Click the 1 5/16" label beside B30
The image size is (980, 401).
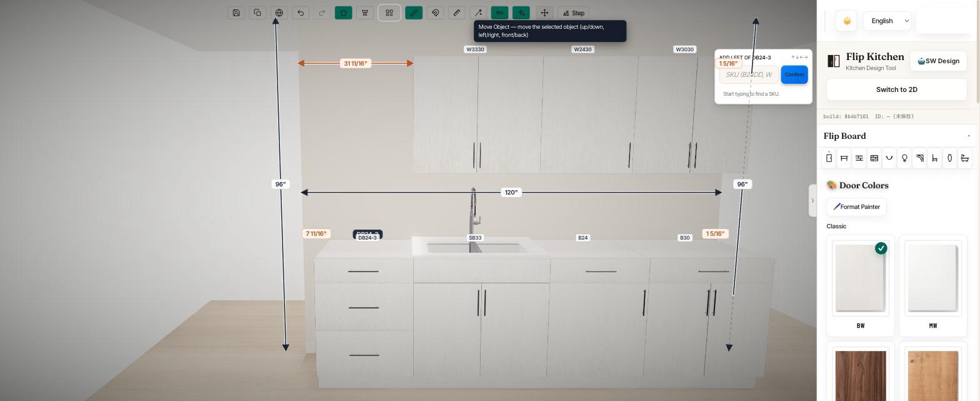[x=715, y=233]
